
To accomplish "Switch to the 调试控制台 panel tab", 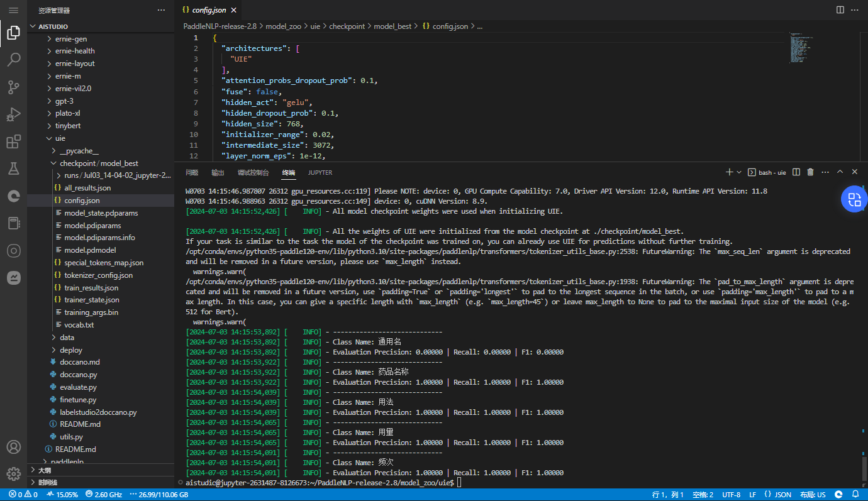I will 253,172.
